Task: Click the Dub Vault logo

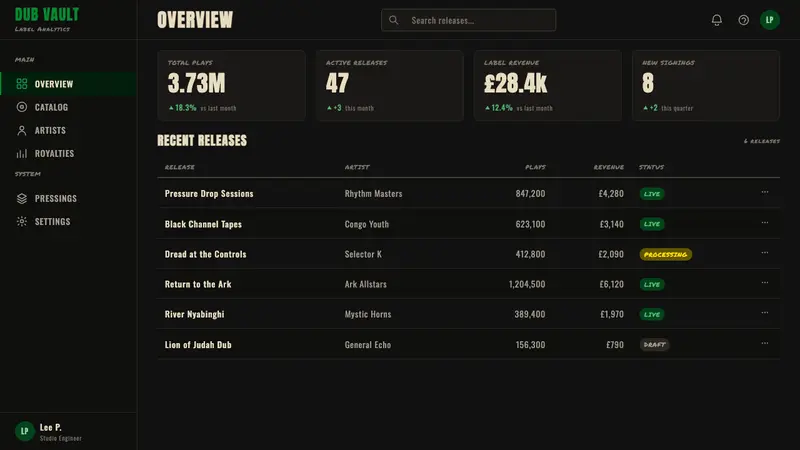Action: [47, 15]
